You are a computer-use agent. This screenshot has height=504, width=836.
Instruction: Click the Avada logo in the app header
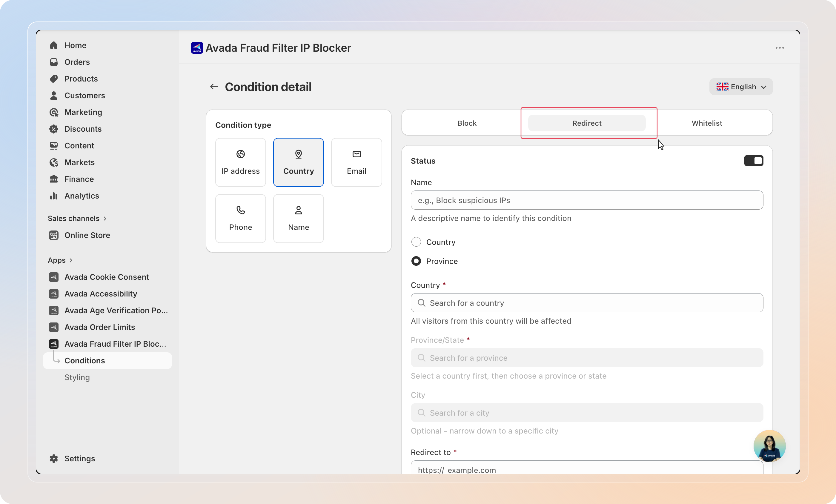click(197, 48)
